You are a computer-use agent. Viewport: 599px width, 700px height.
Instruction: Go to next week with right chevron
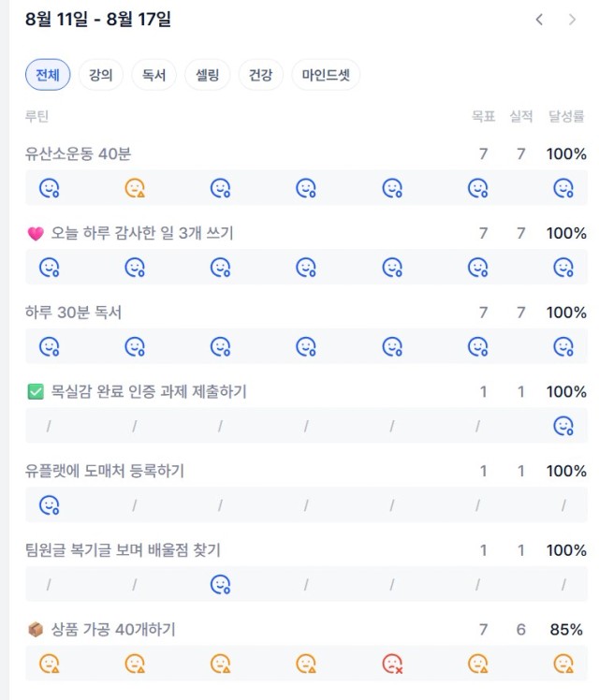[572, 20]
